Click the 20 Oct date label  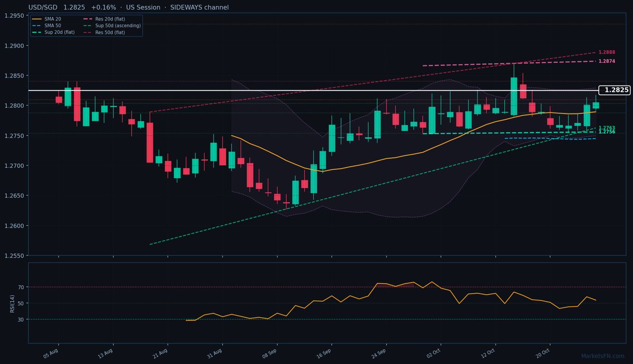coord(542,352)
